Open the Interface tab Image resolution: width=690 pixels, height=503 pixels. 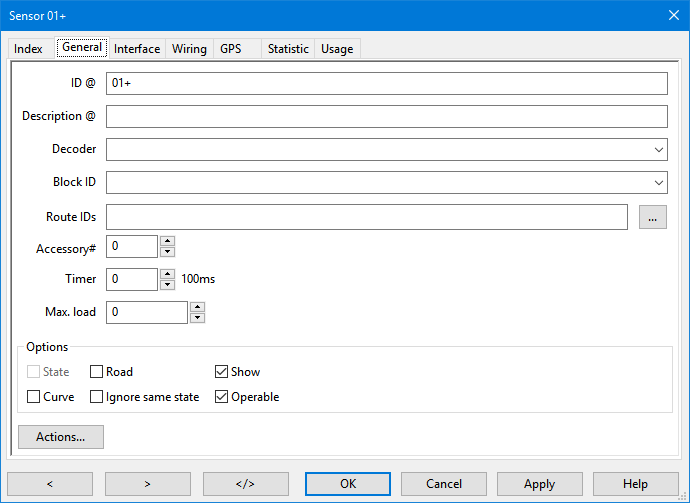click(x=137, y=49)
